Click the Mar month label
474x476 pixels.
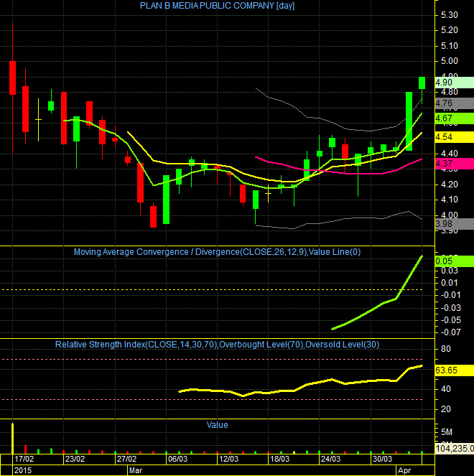[x=136, y=470]
